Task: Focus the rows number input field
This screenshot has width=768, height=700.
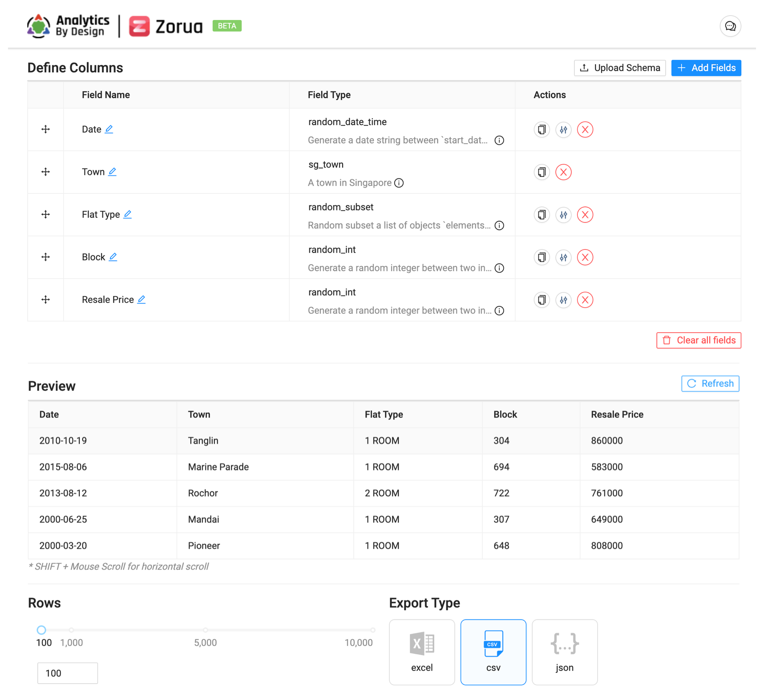Action: [x=68, y=673]
